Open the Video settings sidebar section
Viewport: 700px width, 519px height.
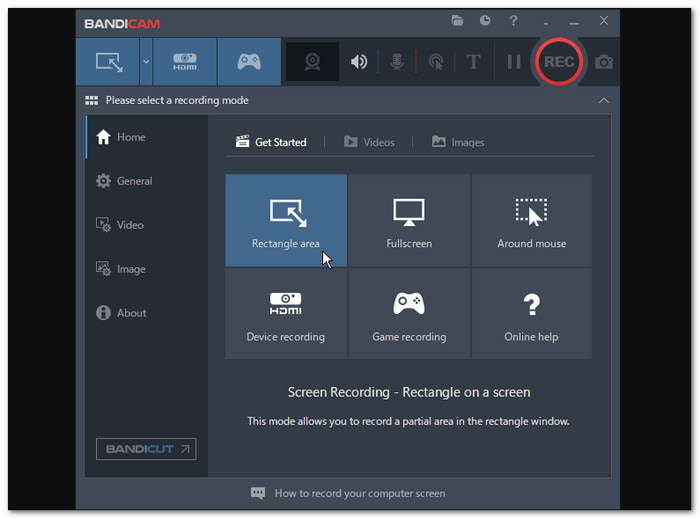147,225
